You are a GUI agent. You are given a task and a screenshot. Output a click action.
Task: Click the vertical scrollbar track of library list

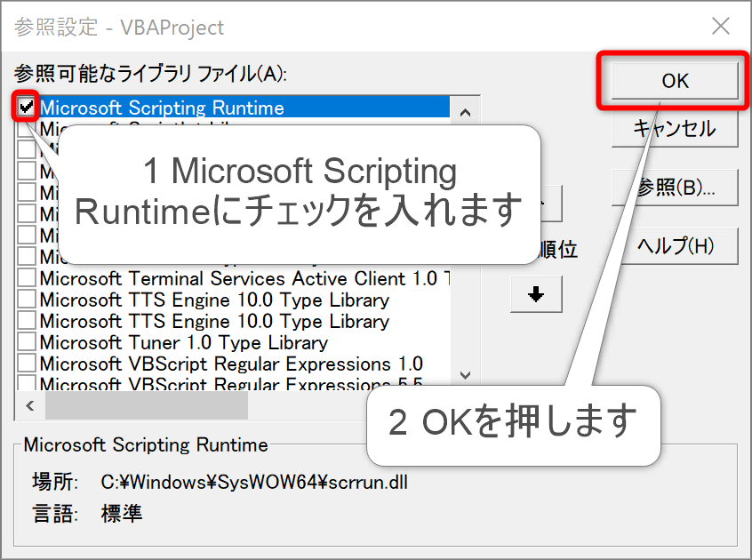coord(465,338)
